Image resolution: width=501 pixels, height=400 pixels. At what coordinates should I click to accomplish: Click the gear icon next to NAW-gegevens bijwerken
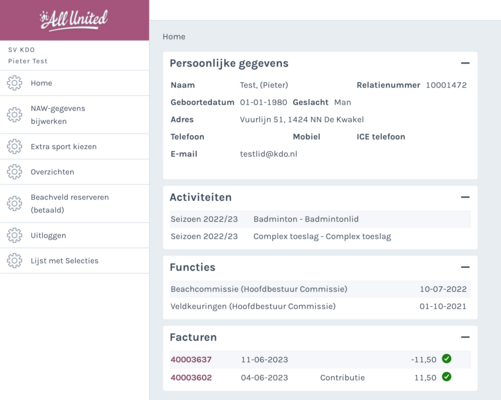tap(14, 115)
